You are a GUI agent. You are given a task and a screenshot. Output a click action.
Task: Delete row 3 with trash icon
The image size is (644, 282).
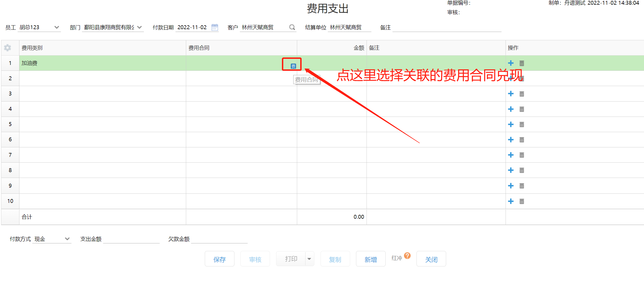coord(522,94)
